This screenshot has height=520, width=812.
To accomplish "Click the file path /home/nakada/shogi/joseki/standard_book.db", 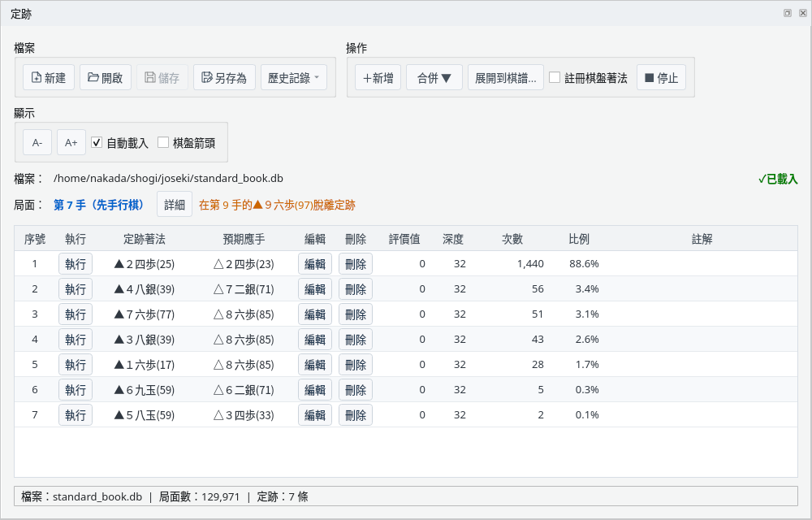I will tap(168, 178).
